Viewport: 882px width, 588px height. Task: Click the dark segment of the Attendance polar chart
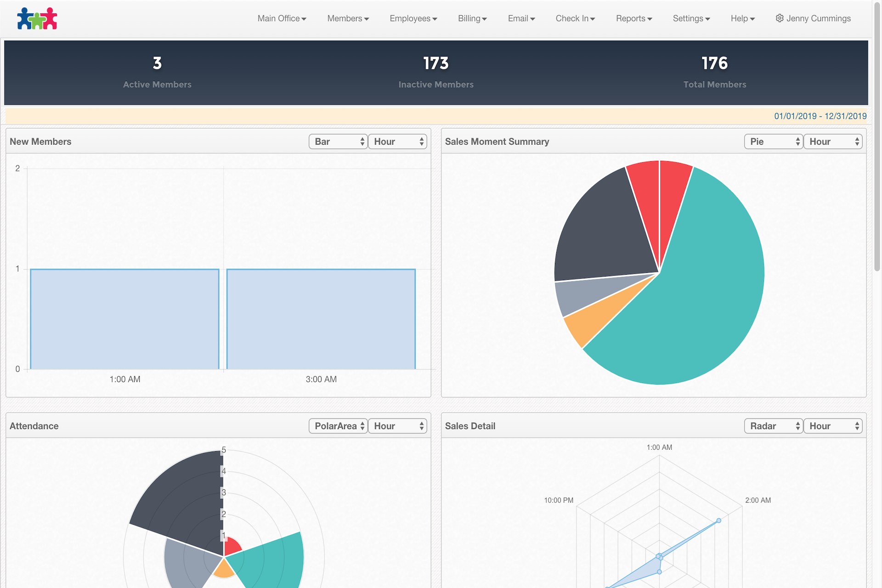tap(184, 501)
